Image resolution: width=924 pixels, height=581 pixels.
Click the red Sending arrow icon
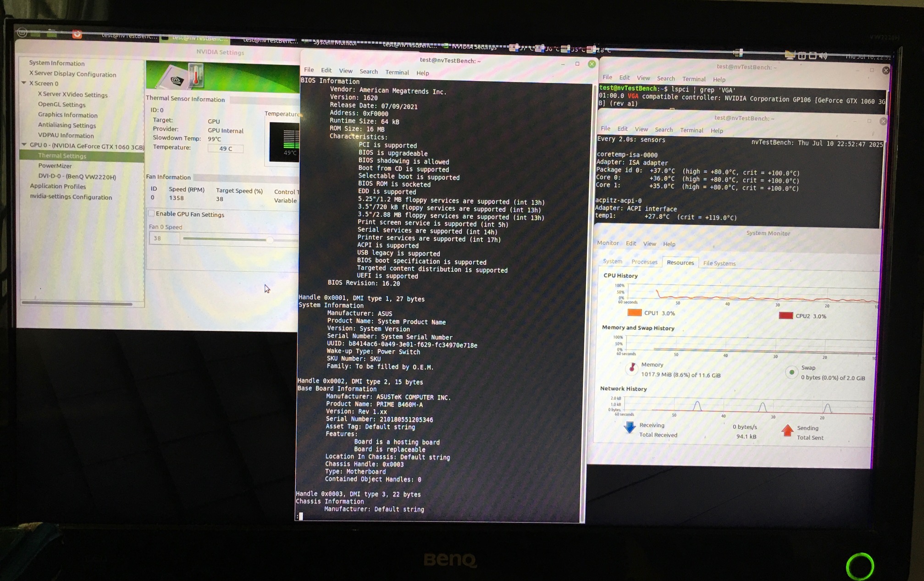(x=787, y=430)
